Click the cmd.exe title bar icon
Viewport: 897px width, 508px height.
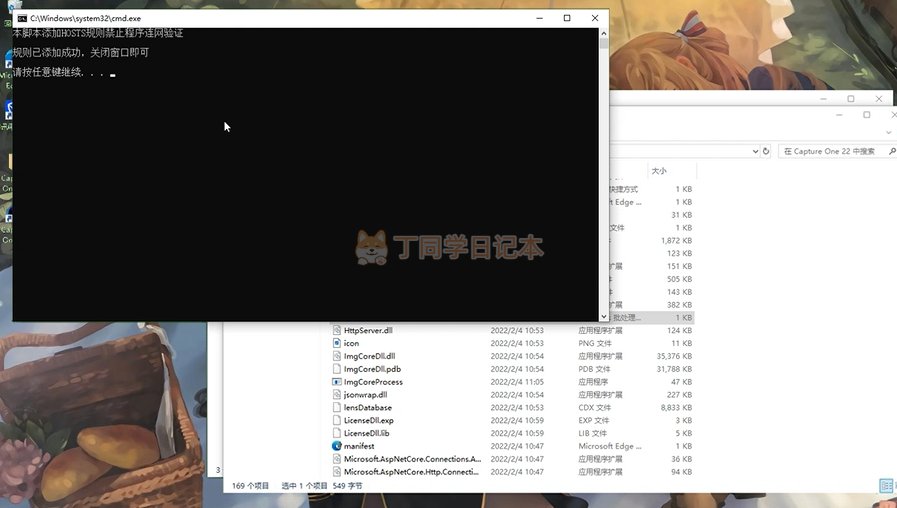click(x=22, y=18)
